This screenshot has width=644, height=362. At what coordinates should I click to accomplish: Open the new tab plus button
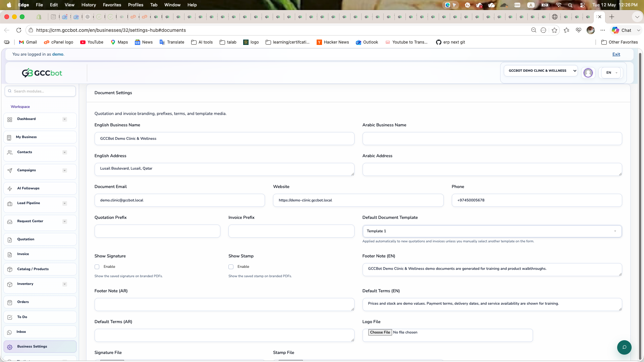612,17
